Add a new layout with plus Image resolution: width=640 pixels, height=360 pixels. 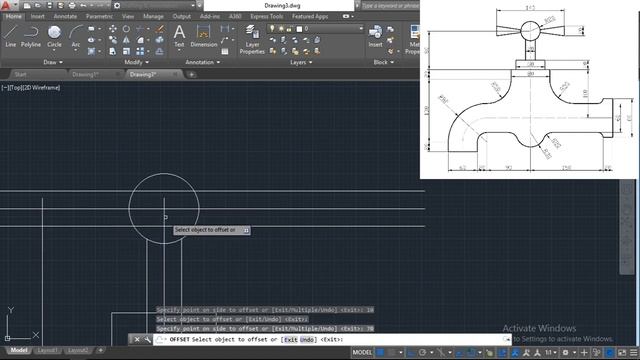click(x=100, y=350)
